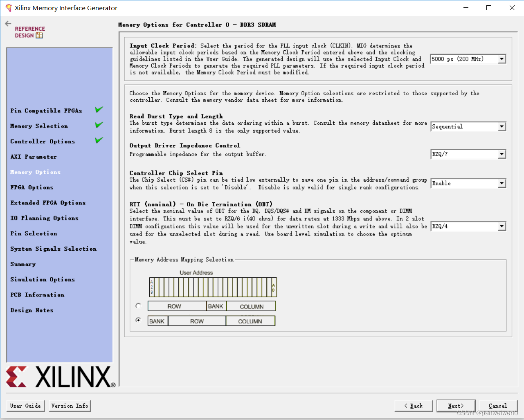Click the Back button
Image resolution: width=524 pixels, height=420 pixels.
click(414, 406)
